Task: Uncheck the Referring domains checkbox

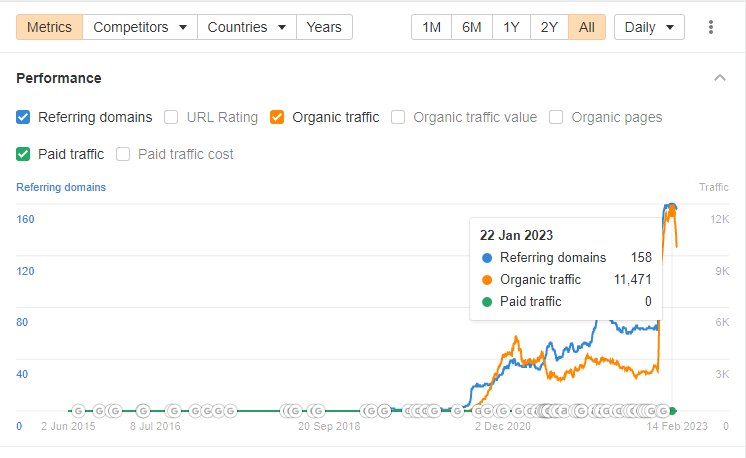Action: tap(24, 117)
